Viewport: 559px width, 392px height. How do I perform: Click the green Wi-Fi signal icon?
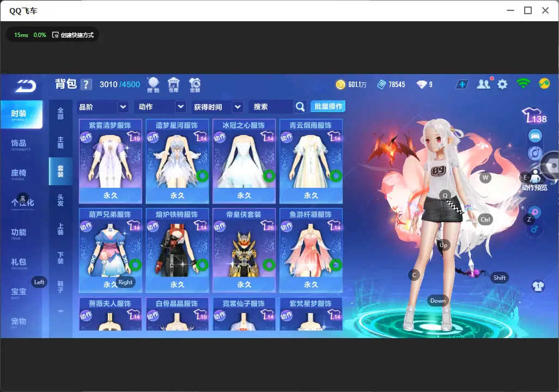pyautogui.click(x=523, y=84)
